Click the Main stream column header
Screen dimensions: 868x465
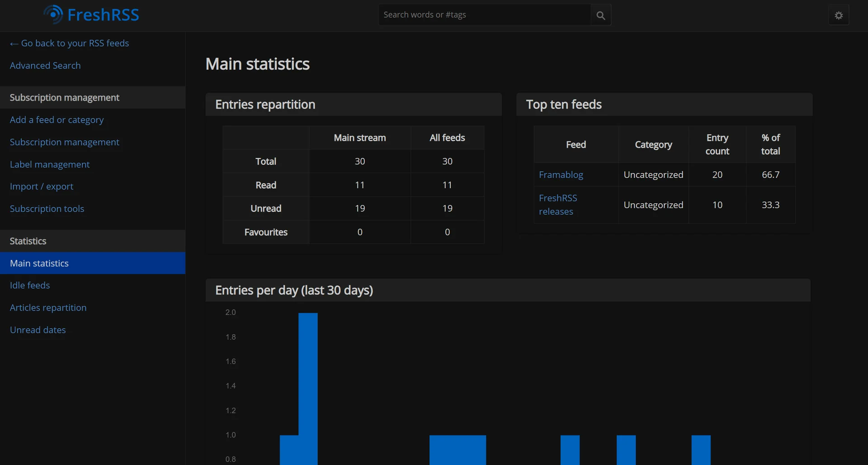click(x=360, y=138)
